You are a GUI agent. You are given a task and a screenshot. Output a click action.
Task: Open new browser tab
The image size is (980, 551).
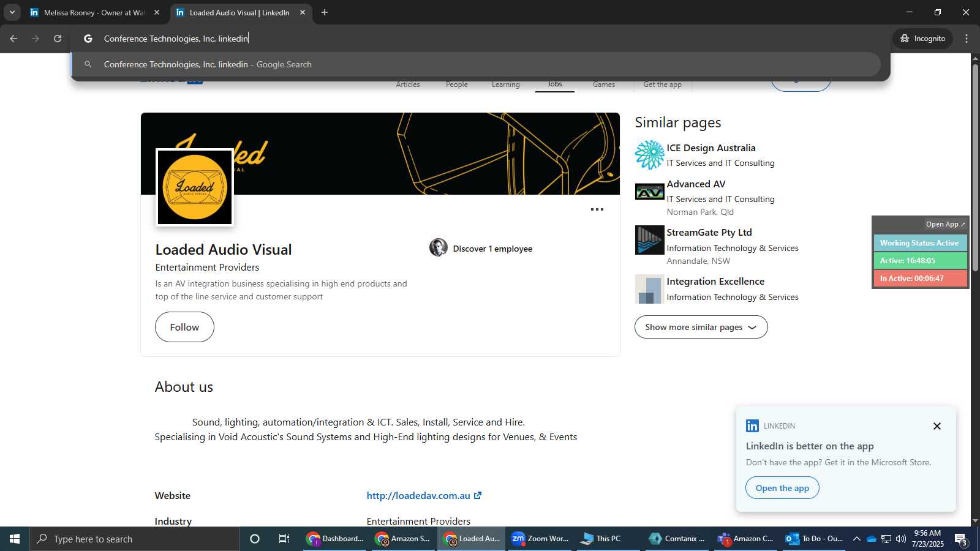325,12
